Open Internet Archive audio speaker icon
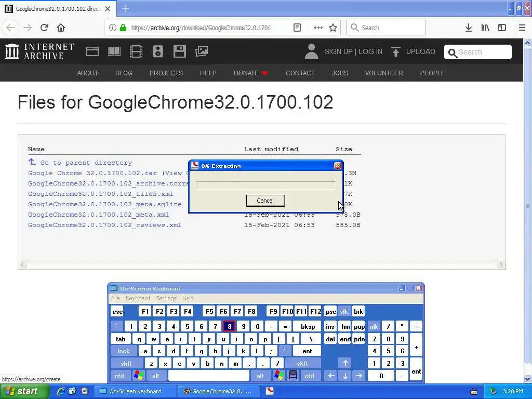Image resolution: width=532 pixels, height=399 pixels. (158, 51)
